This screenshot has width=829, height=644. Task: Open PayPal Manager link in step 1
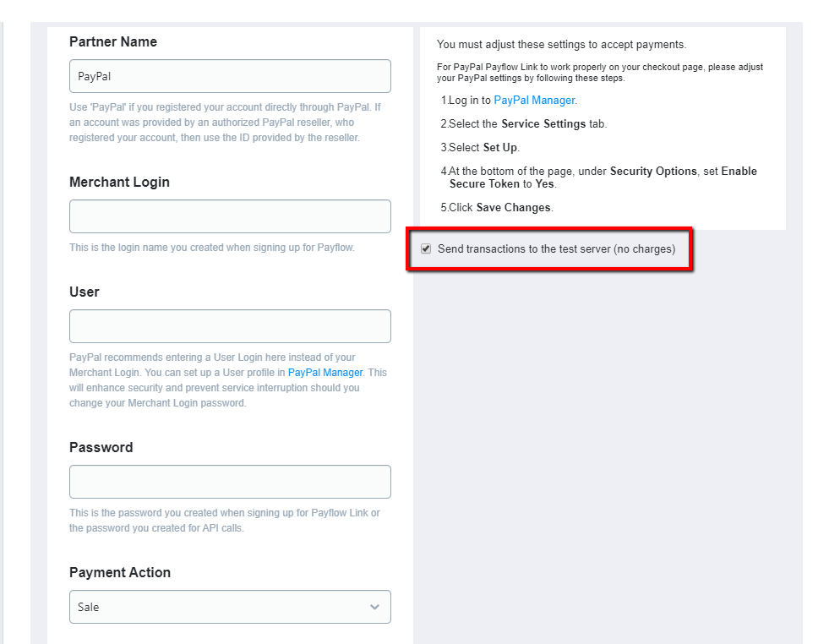[534, 100]
